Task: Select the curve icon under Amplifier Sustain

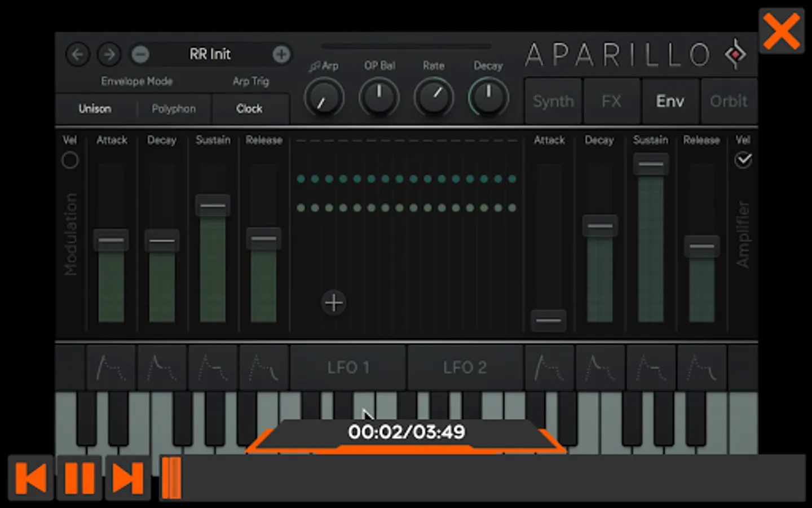Action: pos(651,367)
